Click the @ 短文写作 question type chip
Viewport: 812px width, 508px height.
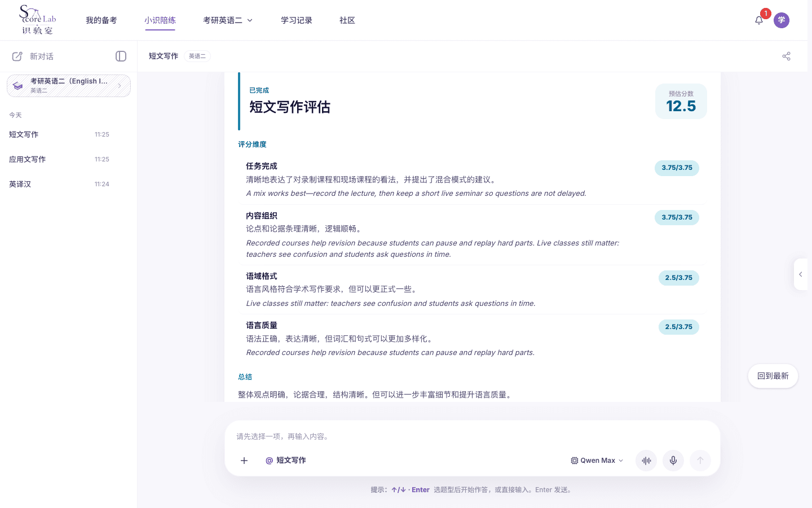pos(286,461)
